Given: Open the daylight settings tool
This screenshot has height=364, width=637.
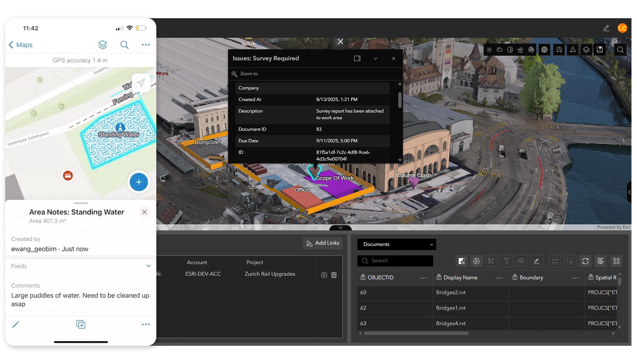Looking at the screenshot, I should pos(489,49).
